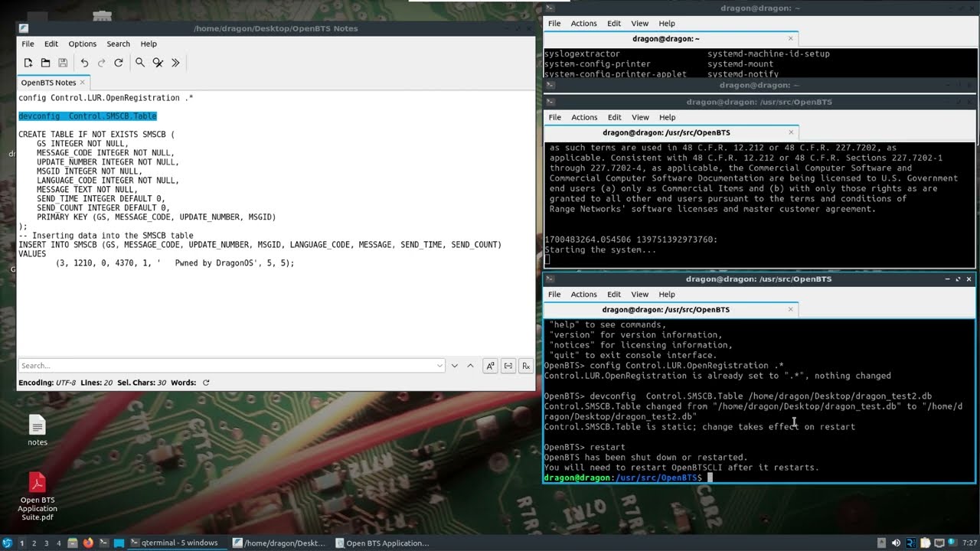This screenshot has width=980, height=551.
Task: Click the blue show-desktop taskbar icon
Action: point(119,543)
